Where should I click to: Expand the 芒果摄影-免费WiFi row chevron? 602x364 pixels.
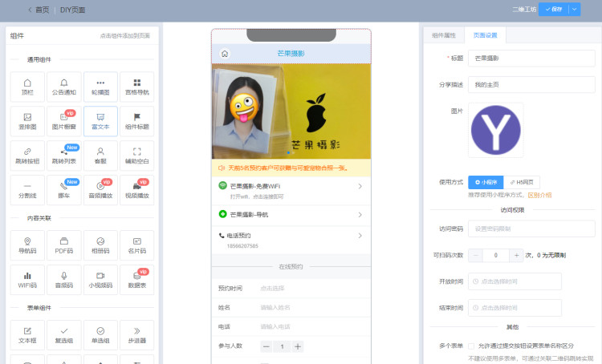pyautogui.click(x=360, y=186)
